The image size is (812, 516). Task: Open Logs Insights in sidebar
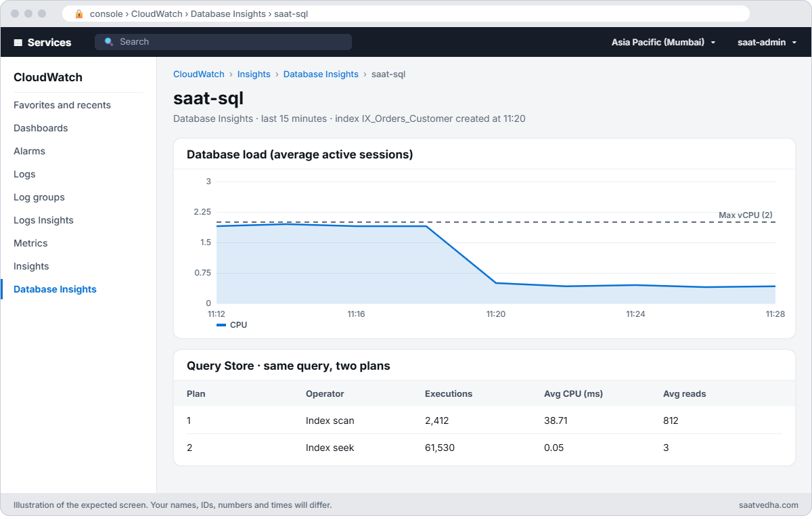[x=43, y=220]
